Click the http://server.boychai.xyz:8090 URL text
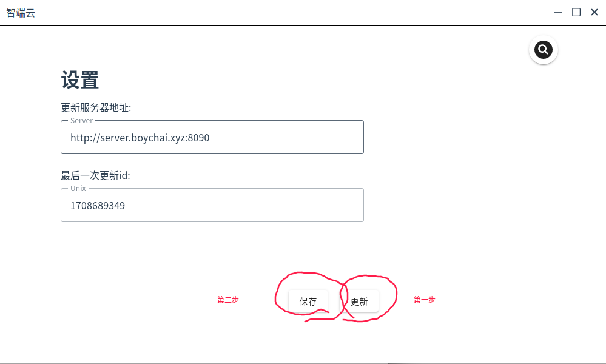The image size is (606, 364). point(140,138)
